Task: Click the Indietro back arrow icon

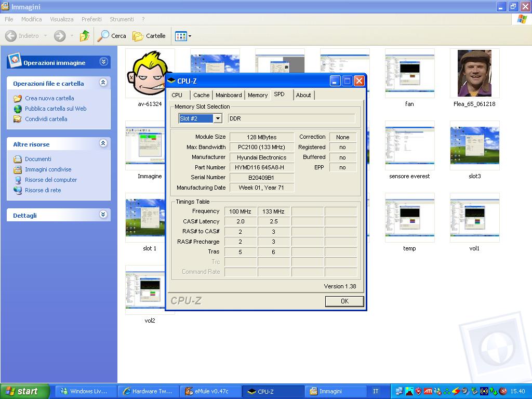Action: [11, 36]
